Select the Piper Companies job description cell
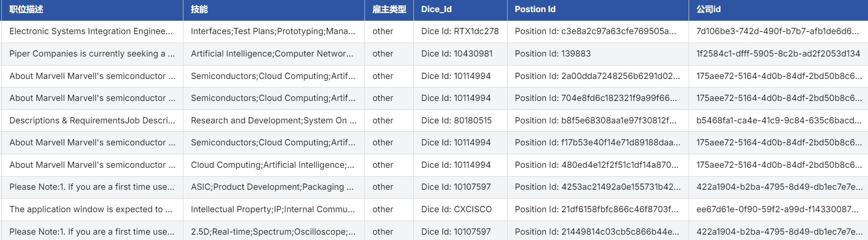The width and height of the screenshot is (868, 240). [x=92, y=54]
